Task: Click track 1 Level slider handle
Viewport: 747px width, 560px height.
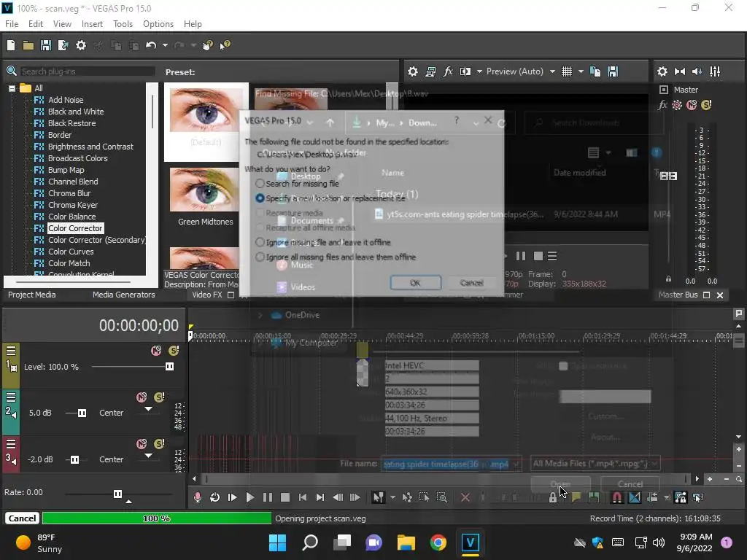Action: pos(169,367)
